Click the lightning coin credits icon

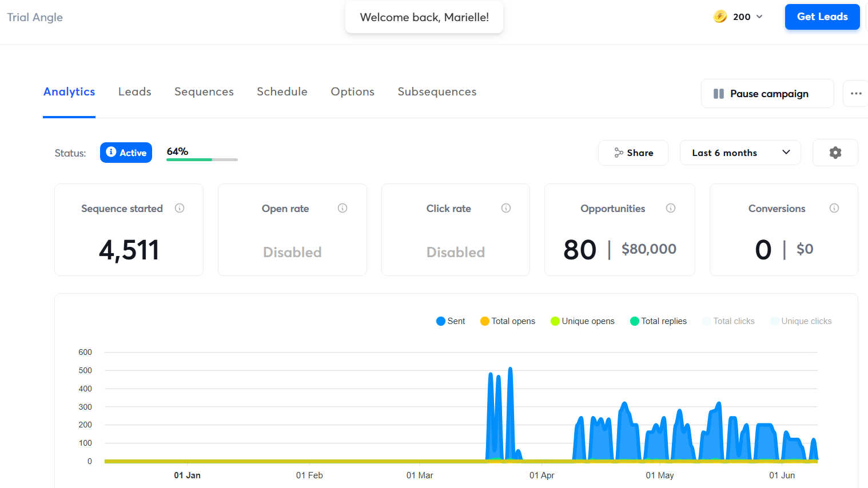pos(720,17)
